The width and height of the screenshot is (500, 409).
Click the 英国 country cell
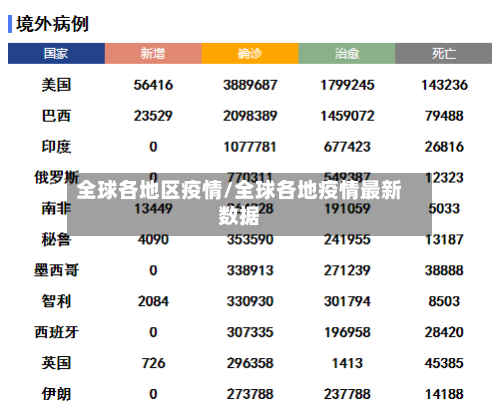click(56, 363)
